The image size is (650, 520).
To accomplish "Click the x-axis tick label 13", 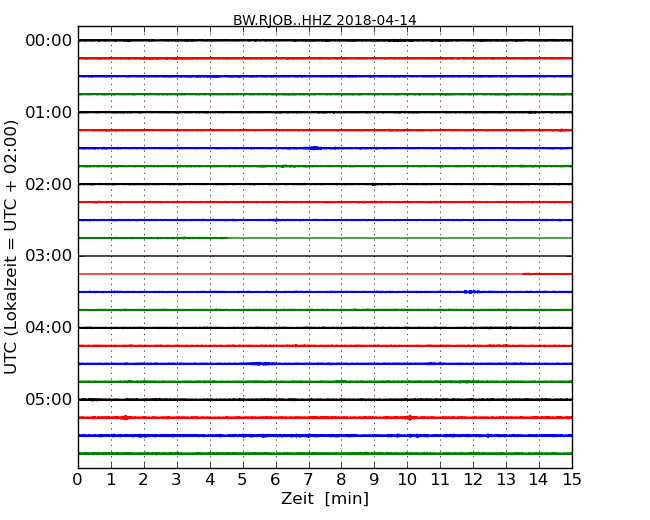I will click(506, 480).
